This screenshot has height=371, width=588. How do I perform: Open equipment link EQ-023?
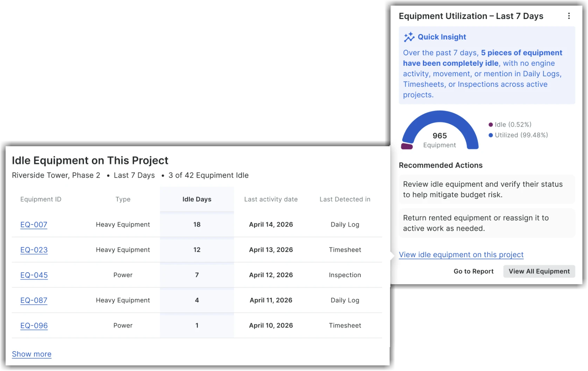pos(34,250)
